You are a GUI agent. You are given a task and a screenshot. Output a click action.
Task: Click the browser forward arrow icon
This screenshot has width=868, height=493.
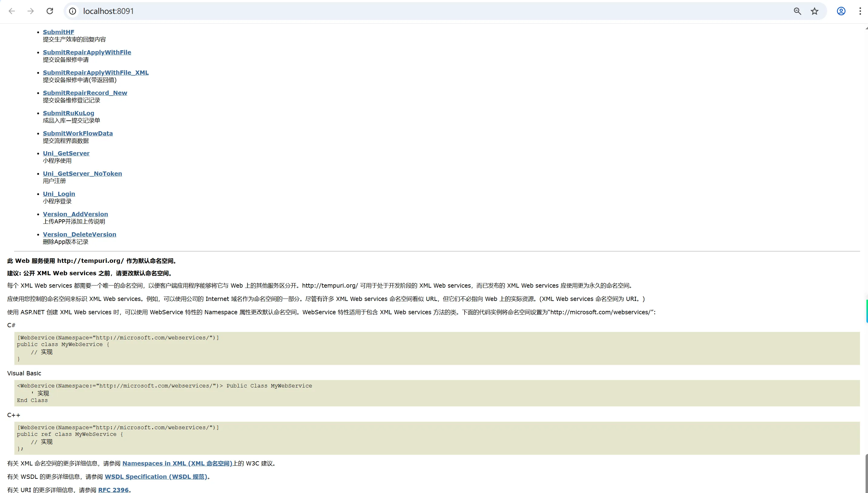tap(31, 11)
